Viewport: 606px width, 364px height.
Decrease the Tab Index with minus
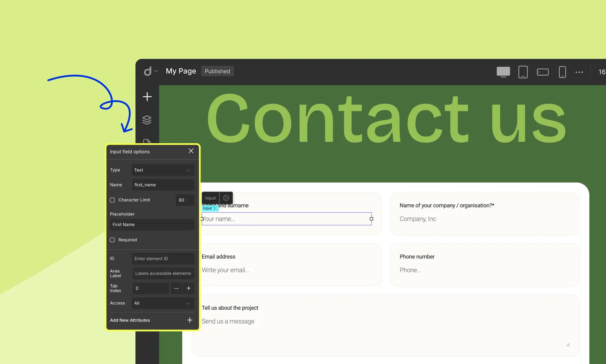click(x=176, y=288)
